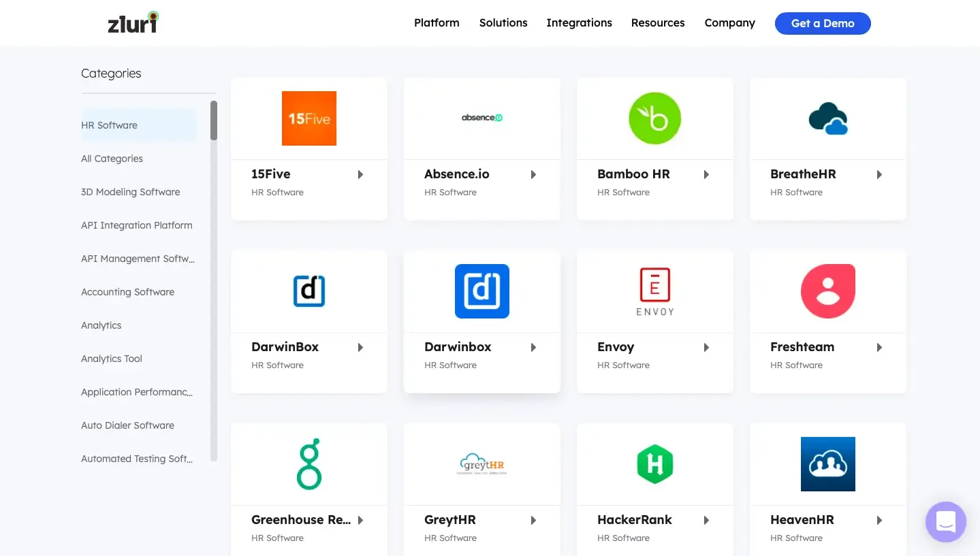Choose API Integration Platform category
The width and height of the screenshot is (980, 556).
pyautogui.click(x=137, y=225)
